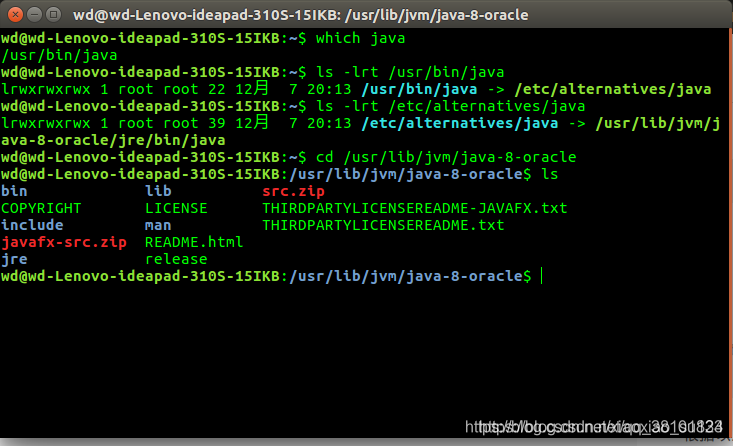Image resolution: width=733 pixels, height=446 pixels.
Task: Click the 'LICENSE' file entry
Action: [x=176, y=209]
